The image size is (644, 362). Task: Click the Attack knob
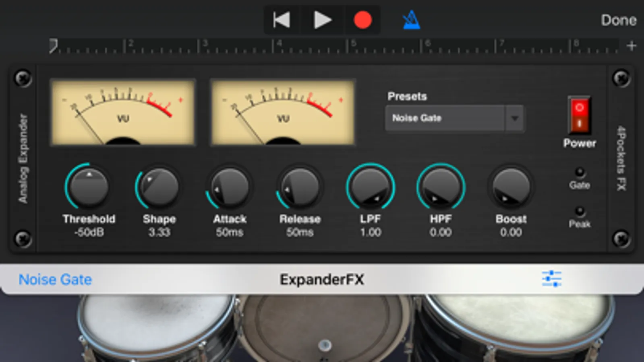[230, 187]
